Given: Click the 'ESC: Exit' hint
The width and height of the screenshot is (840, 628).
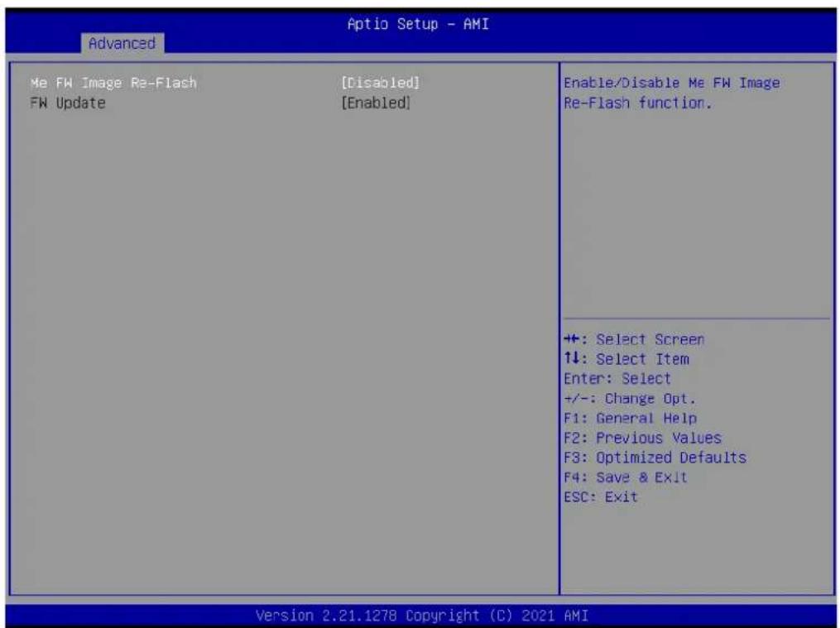Looking at the screenshot, I should 601,496.
